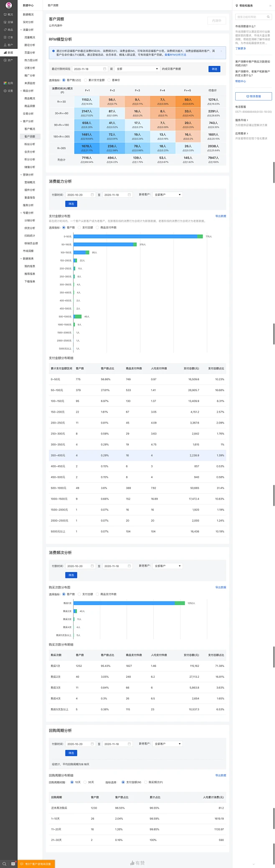275x868 pixels.
Task: Open 新老客户 dropdown in 消费能力分析
Action: [168, 195]
